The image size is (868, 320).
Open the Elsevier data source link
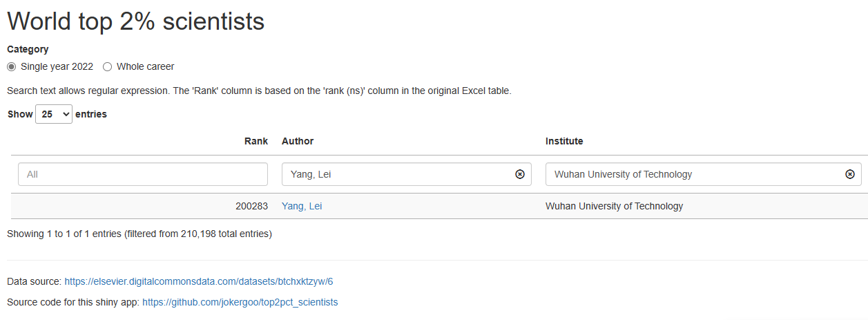coord(199,281)
